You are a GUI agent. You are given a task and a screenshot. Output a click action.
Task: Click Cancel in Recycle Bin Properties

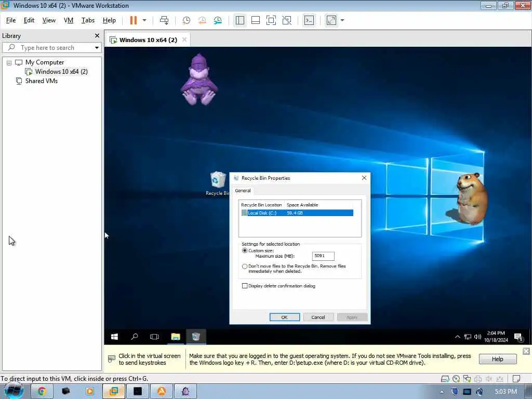[x=318, y=317]
